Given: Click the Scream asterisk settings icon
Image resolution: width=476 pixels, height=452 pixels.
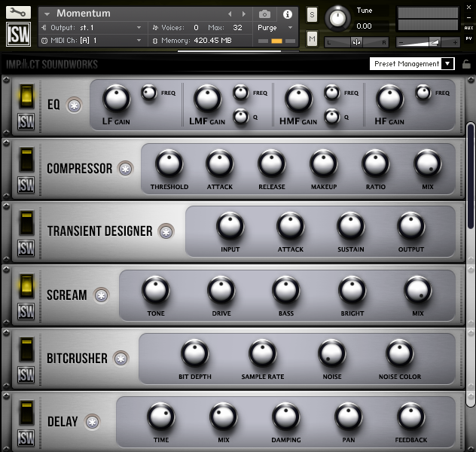Looking at the screenshot, I should coord(101,295).
